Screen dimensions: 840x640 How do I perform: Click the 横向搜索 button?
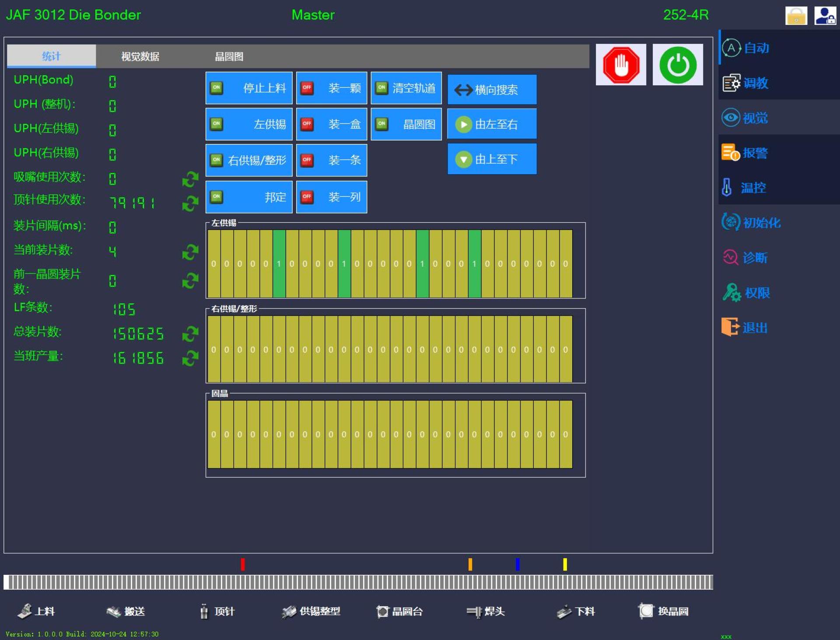(x=492, y=89)
